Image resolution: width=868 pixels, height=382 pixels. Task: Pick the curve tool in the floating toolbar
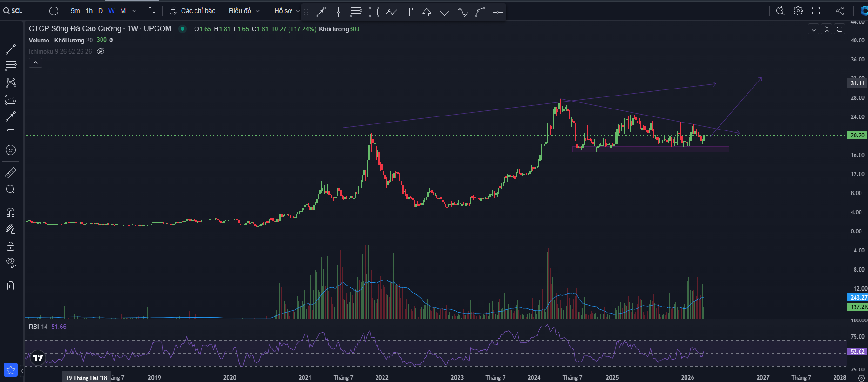click(480, 13)
